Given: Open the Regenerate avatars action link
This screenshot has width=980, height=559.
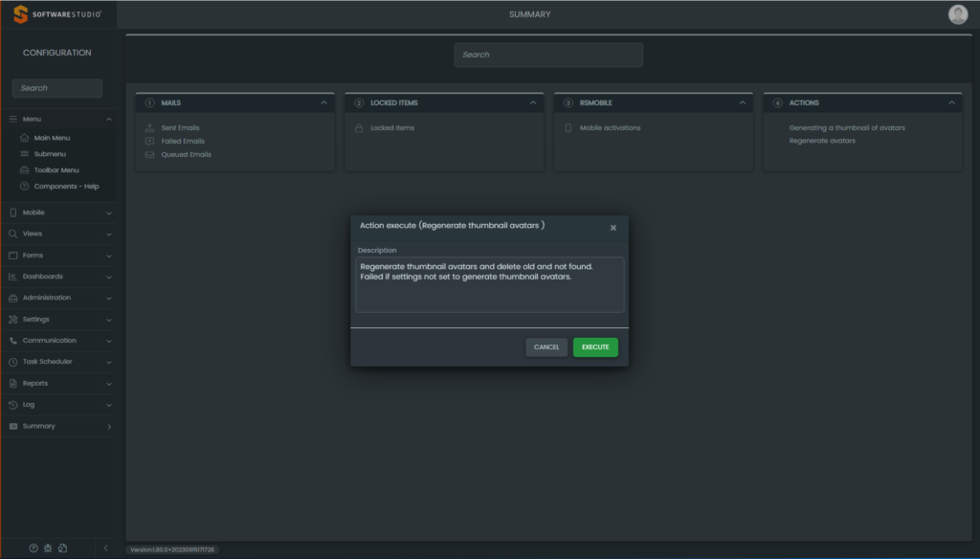Looking at the screenshot, I should point(822,141).
